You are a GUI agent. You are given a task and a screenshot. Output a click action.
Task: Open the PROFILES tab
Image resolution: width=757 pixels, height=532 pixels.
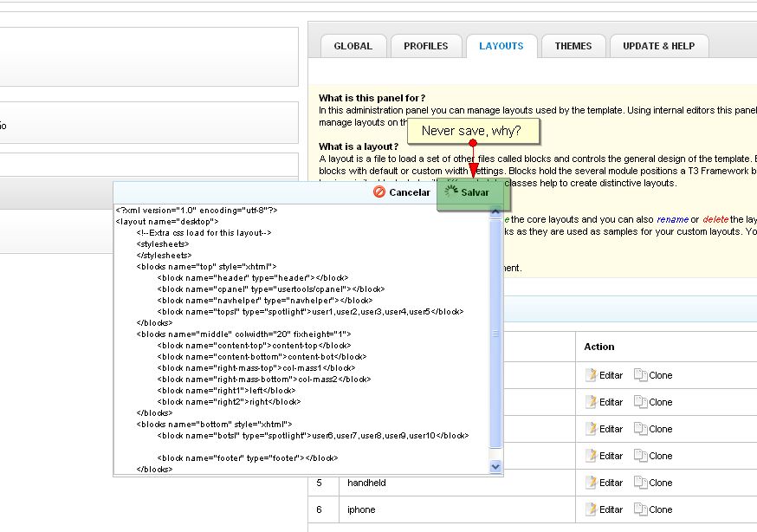[x=425, y=46]
